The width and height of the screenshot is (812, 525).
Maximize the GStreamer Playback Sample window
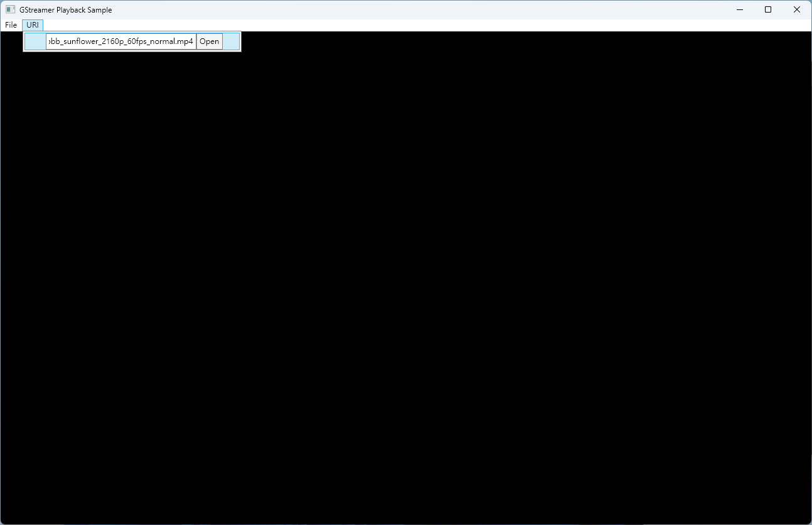[x=768, y=9]
